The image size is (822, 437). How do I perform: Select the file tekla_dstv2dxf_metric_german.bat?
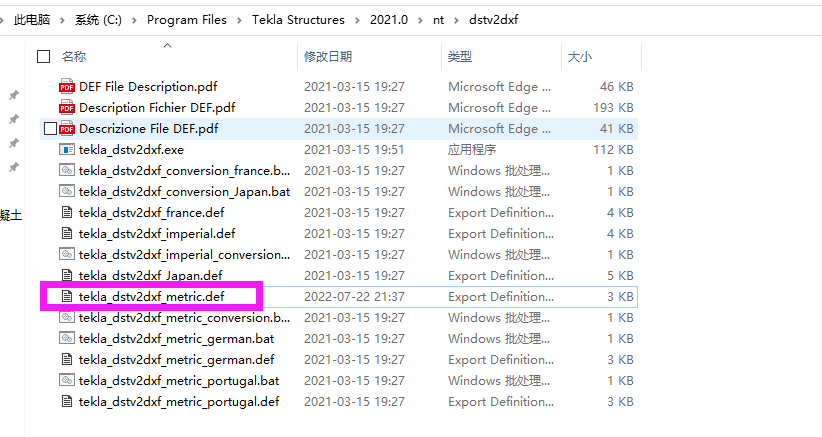point(177,338)
